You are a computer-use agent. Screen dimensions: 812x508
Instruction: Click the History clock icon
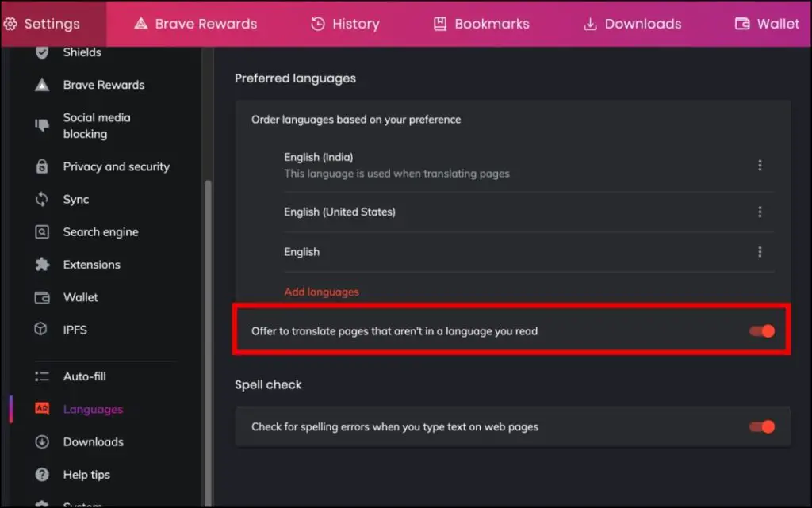(x=318, y=24)
